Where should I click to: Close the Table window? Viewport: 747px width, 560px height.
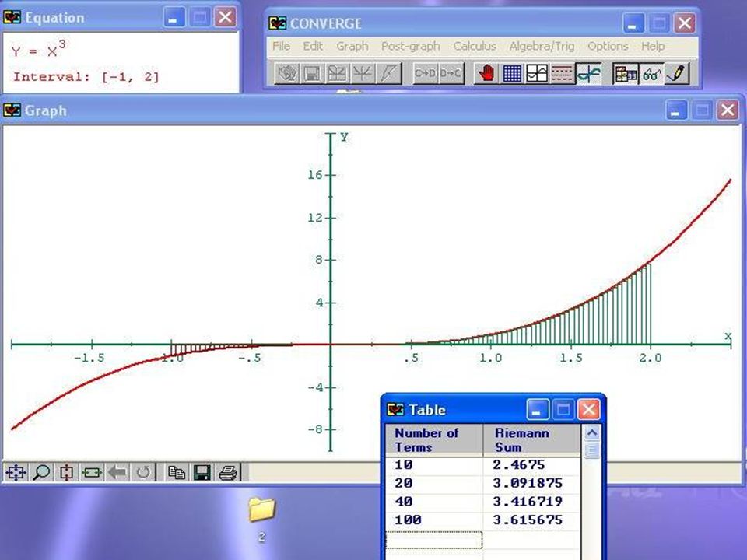589,410
